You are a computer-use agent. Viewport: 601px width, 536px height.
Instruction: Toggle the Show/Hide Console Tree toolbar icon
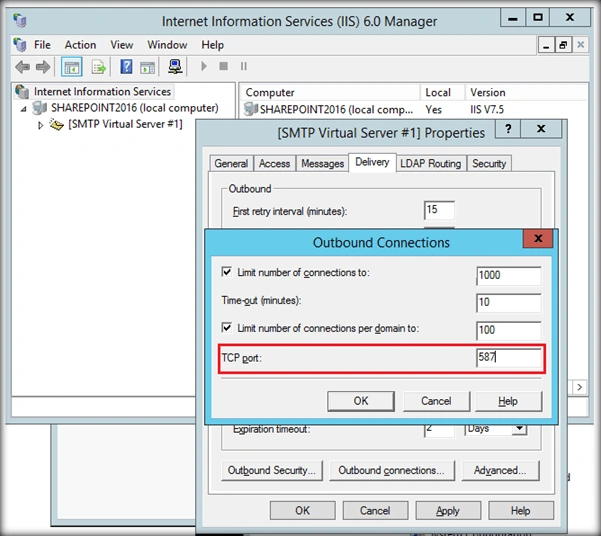point(71,67)
